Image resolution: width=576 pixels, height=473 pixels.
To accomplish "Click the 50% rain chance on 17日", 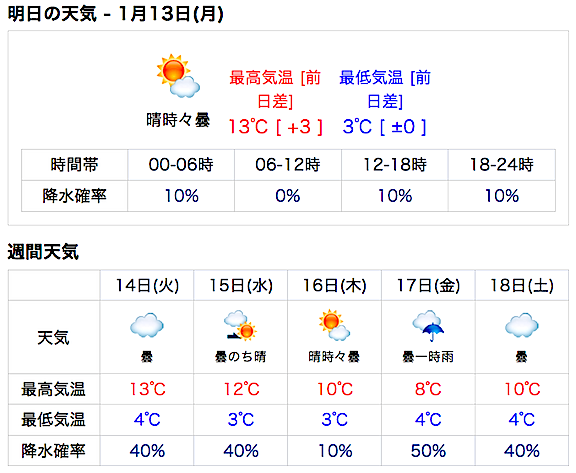I will pos(428,451).
